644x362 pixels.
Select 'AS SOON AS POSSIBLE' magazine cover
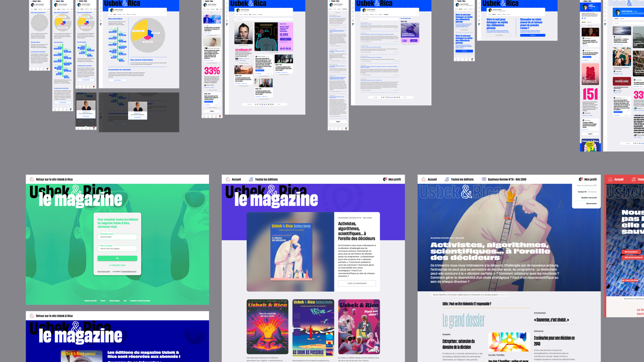pos(313,327)
